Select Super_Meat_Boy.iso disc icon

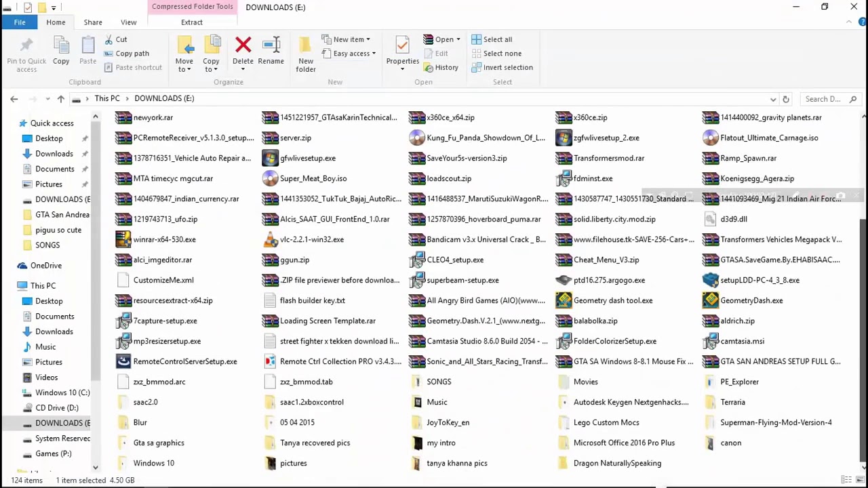point(270,178)
